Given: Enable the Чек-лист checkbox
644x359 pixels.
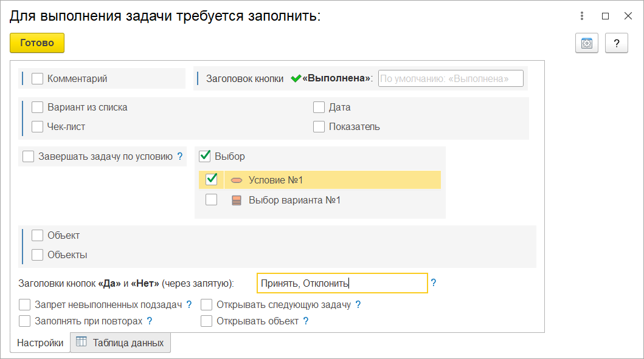Looking at the screenshot, I should click(37, 126).
